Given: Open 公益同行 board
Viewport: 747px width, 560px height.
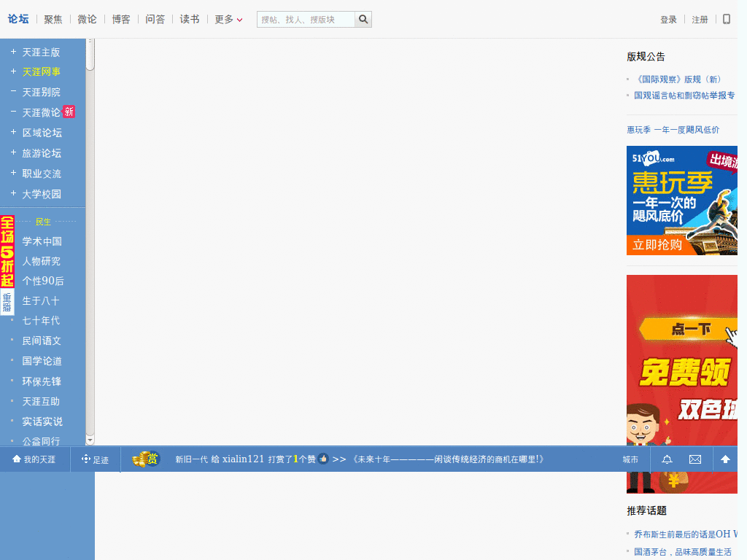Looking at the screenshot, I should point(41,441).
